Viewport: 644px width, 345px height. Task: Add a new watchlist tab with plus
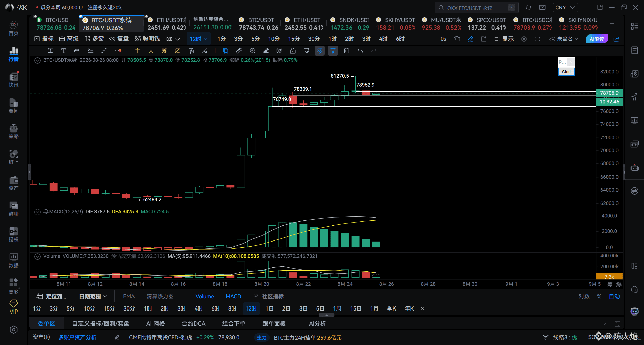click(x=612, y=23)
